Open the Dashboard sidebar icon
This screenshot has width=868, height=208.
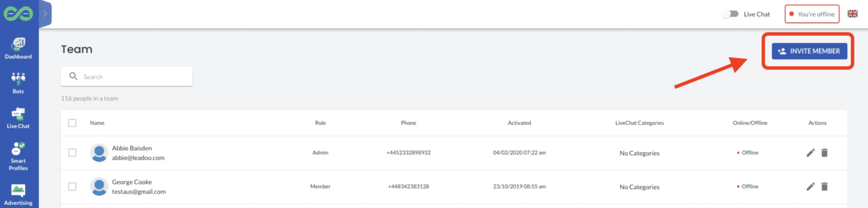tap(18, 48)
